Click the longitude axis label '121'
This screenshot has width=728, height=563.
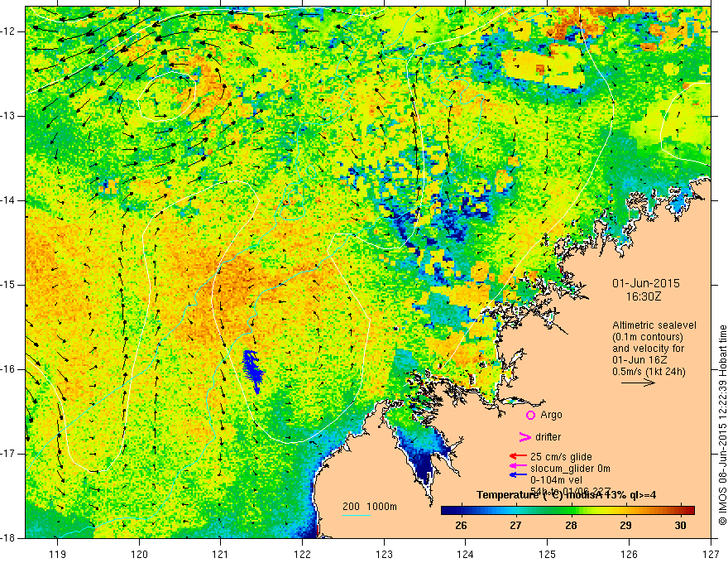coord(221,554)
